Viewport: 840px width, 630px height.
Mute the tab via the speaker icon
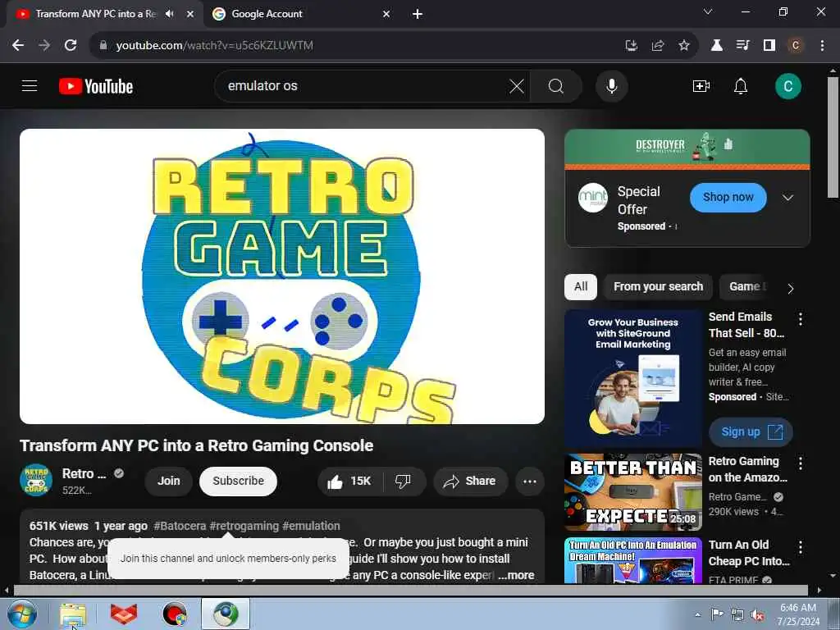click(x=170, y=14)
